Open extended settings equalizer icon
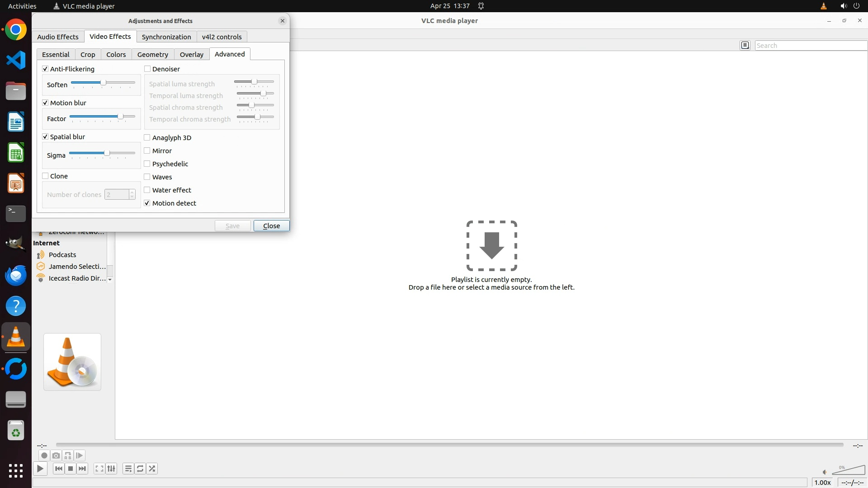The image size is (868, 488). click(x=111, y=469)
